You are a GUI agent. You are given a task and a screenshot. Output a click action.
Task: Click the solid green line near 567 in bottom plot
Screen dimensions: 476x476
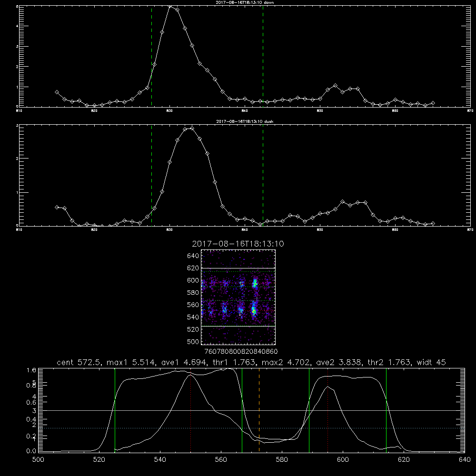pos(242,410)
